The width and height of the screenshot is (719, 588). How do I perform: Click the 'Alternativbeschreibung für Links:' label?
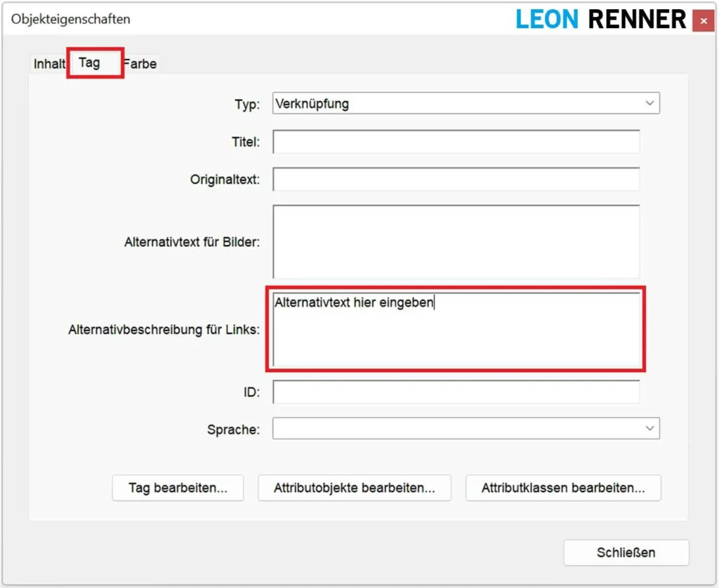pyautogui.click(x=164, y=329)
